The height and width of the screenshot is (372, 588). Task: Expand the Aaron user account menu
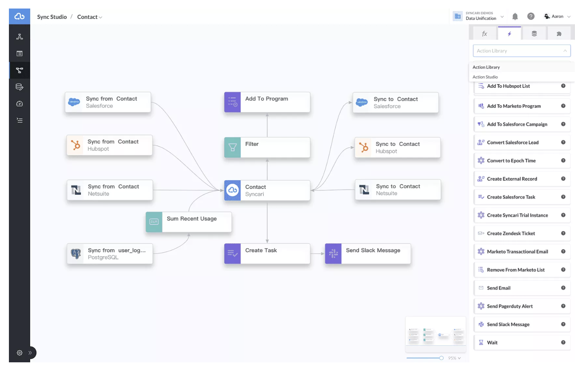(x=557, y=17)
